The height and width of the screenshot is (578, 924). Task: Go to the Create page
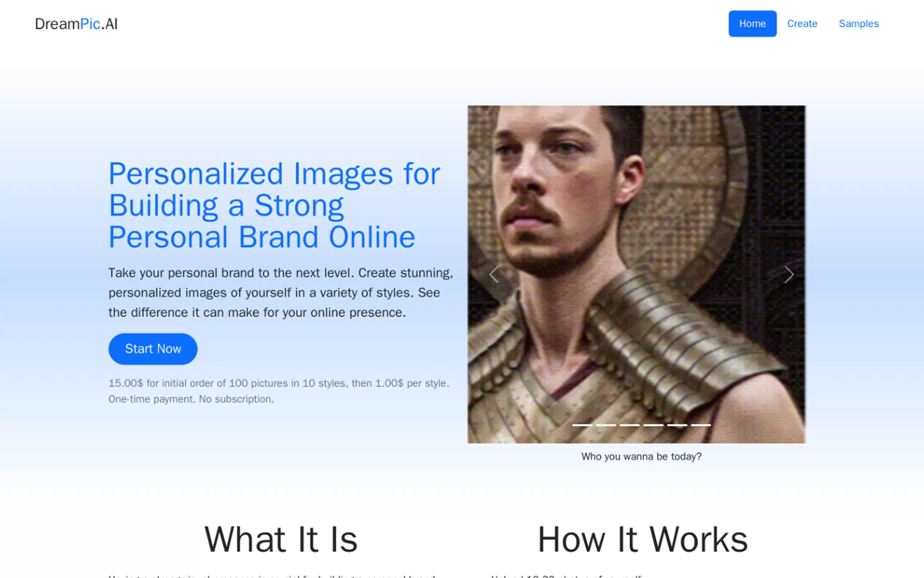coord(802,24)
